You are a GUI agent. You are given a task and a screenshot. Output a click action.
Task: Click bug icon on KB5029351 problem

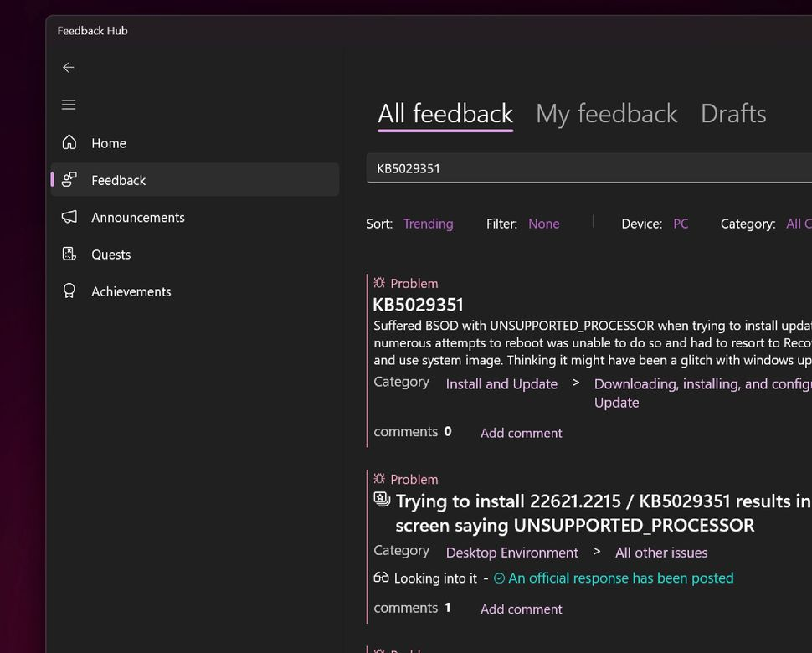pos(379,283)
